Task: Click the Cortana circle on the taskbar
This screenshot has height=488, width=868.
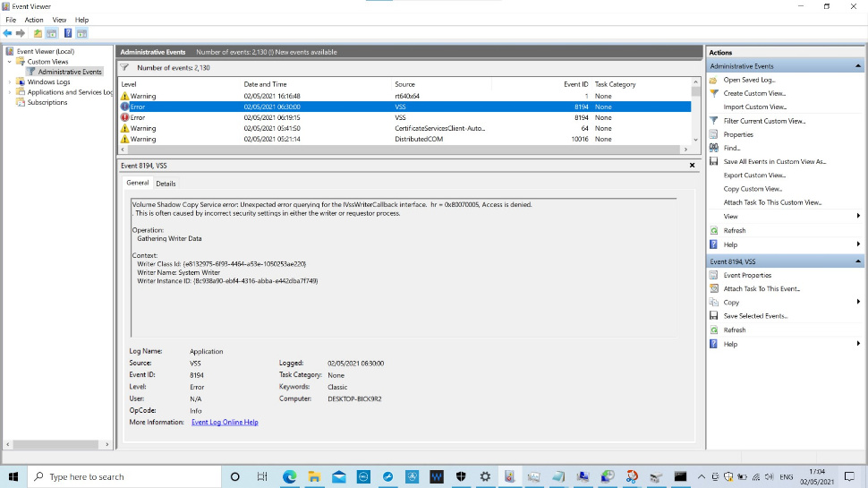Action: click(x=234, y=476)
